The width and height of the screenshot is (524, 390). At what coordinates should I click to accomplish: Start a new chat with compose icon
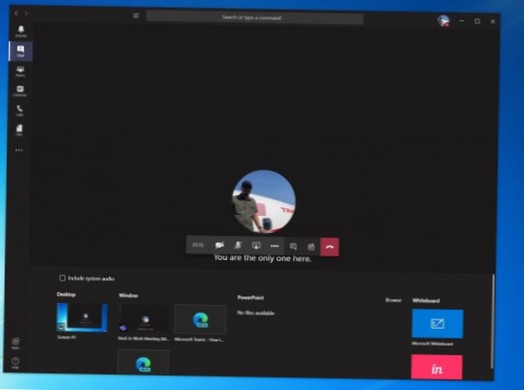pyautogui.click(x=136, y=16)
